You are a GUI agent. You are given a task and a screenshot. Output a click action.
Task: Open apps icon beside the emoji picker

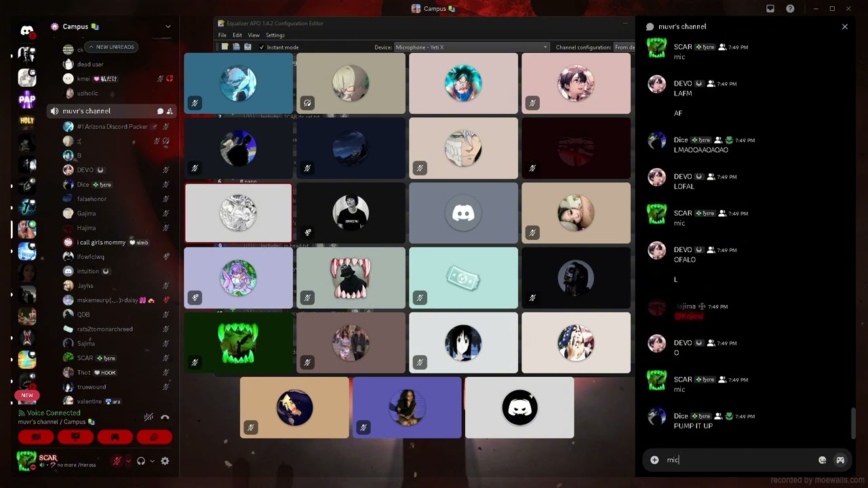pyautogui.click(x=840, y=460)
